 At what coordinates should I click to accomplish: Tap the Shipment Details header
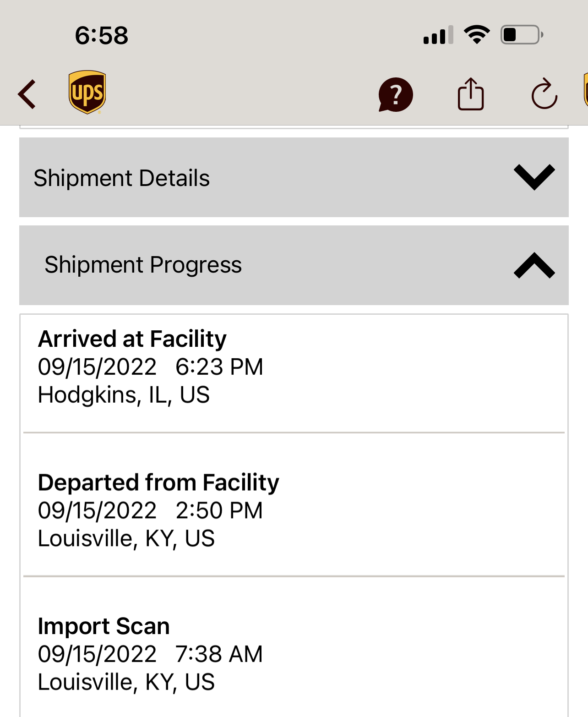pyautogui.click(x=294, y=177)
